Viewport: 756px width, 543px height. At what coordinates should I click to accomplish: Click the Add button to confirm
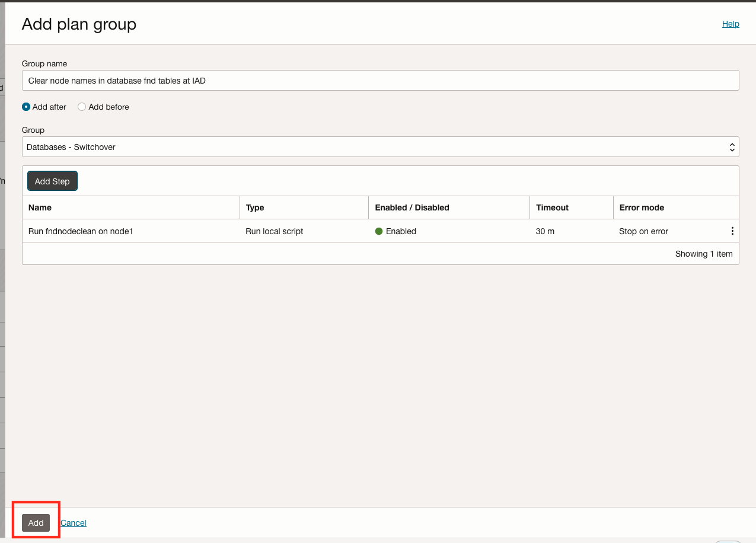36,523
